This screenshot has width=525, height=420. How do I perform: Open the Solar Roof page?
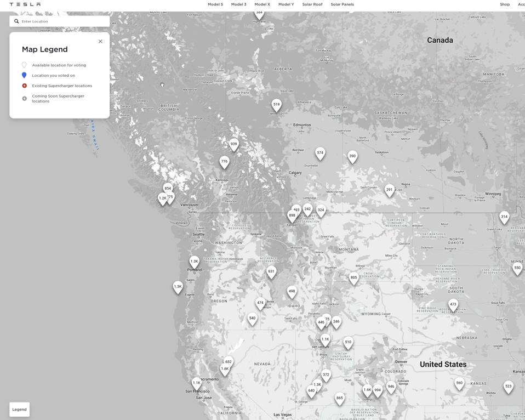click(312, 4)
